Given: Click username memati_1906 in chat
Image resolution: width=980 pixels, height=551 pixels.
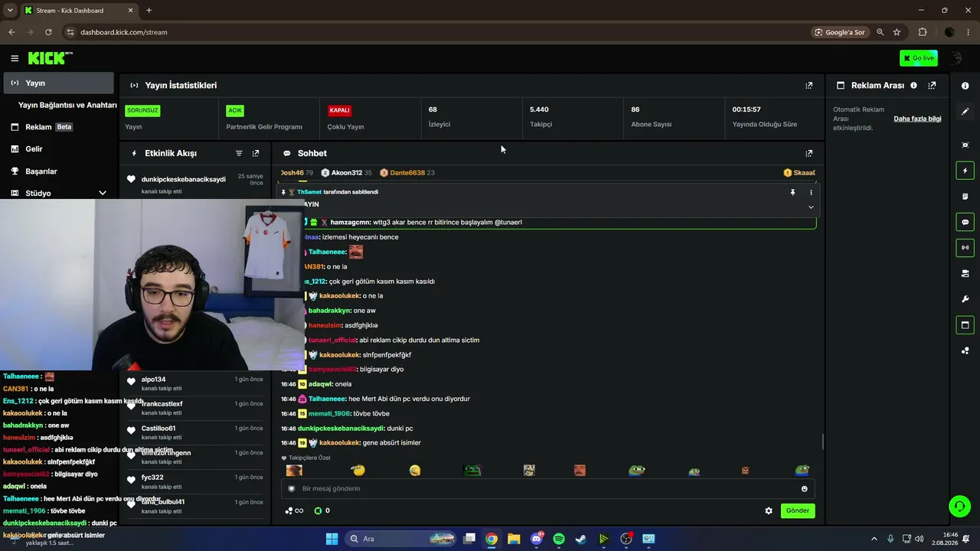Looking at the screenshot, I should coord(329,414).
